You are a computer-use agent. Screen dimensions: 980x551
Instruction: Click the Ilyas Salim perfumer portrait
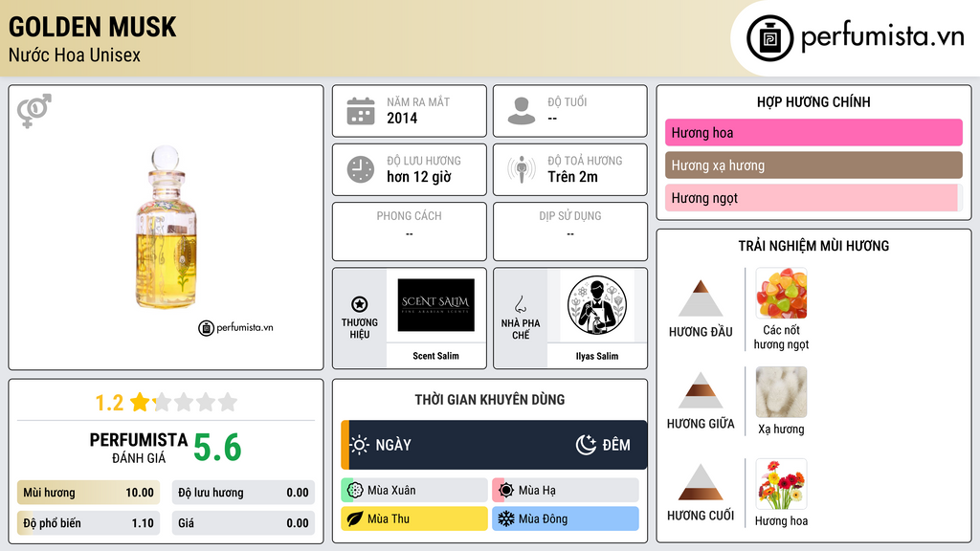coord(597,305)
